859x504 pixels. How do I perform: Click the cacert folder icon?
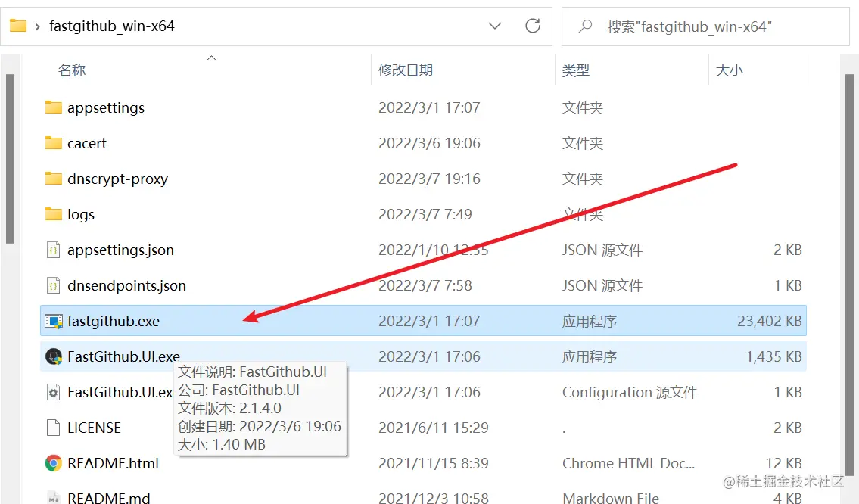[x=53, y=142]
